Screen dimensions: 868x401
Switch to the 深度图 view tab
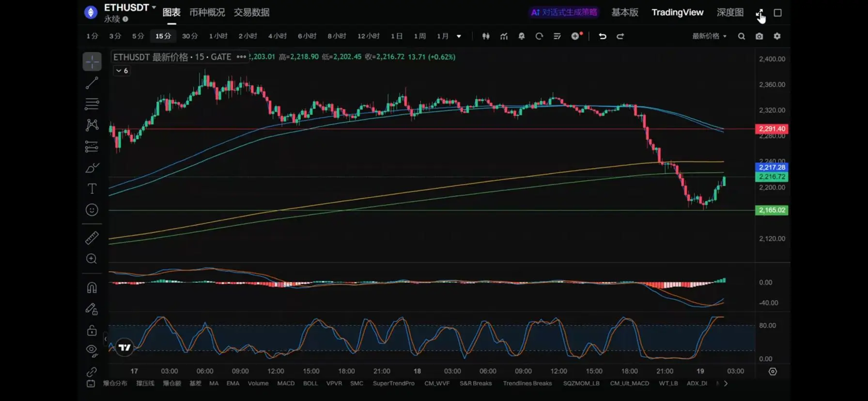point(730,13)
